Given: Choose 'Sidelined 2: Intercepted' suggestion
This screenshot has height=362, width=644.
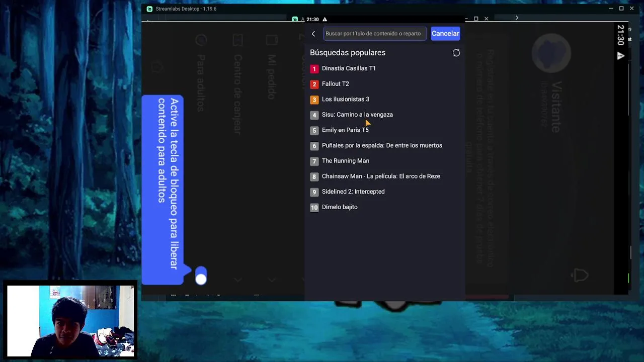Looking at the screenshot, I should pyautogui.click(x=353, y=192).
